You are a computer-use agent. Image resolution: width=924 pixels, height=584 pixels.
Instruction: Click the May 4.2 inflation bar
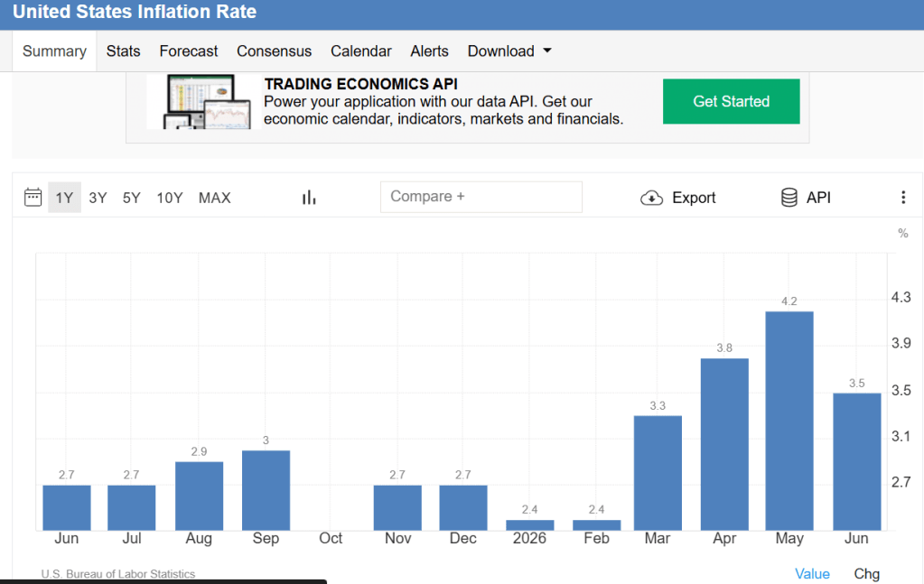click(x=789, y=421)
